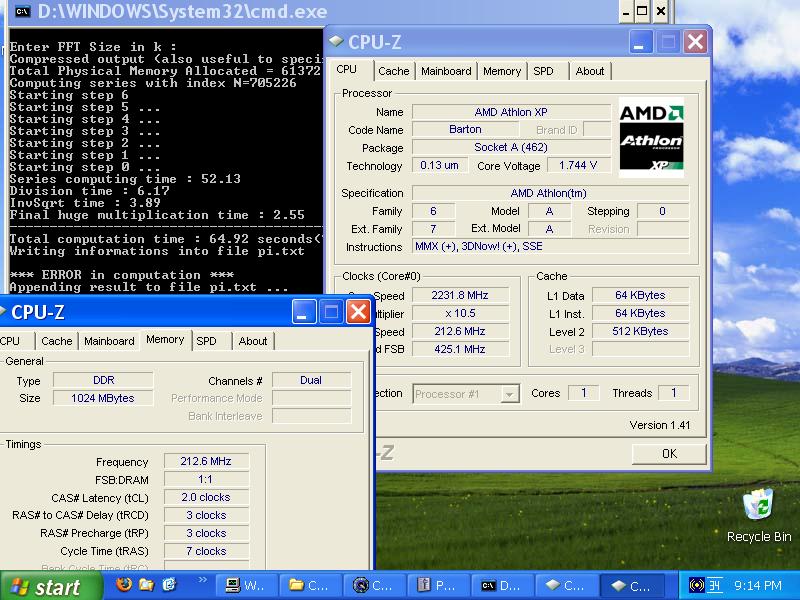Open the Mainboard tab in the back CPU-Z window
Image resolution: width=800 pixels, height=600 pixels.
446,71
